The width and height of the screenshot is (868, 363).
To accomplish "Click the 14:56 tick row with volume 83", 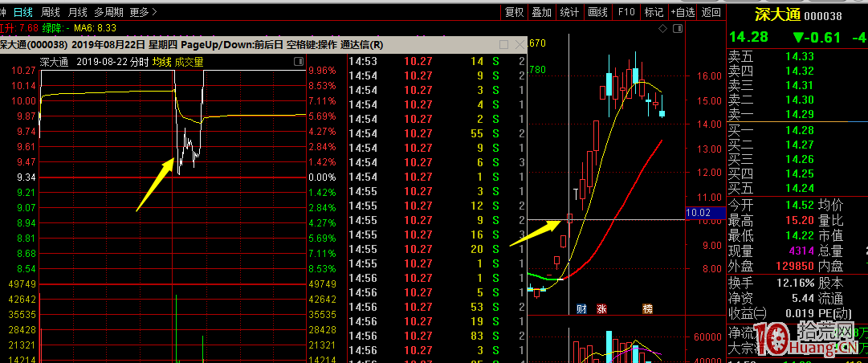I will (x=437, y=336).
